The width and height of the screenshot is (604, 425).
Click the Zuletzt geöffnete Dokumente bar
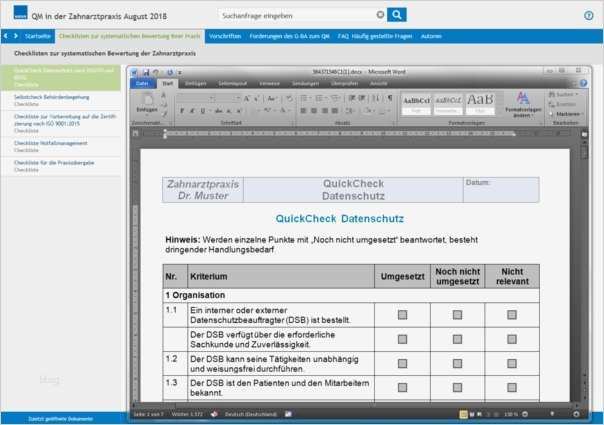[60, 418]
